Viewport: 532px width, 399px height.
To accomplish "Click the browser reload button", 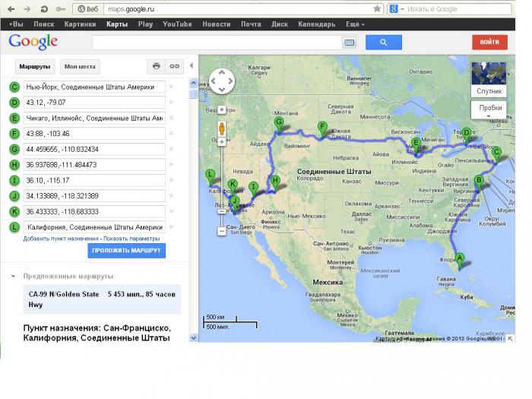I will [43, 9].
